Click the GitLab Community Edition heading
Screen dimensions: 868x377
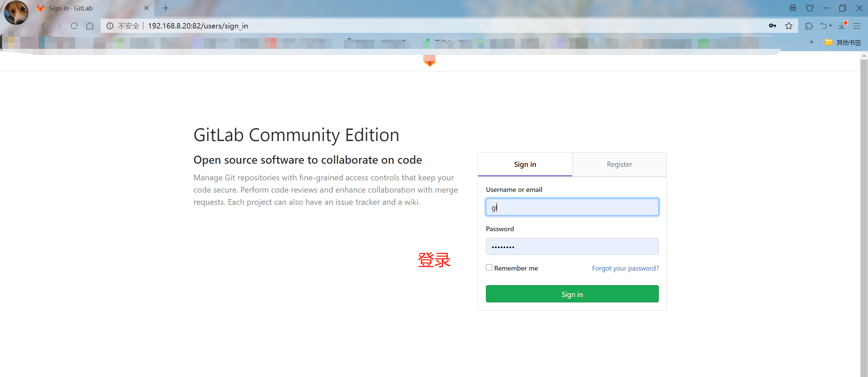click(x=296, y=135)
